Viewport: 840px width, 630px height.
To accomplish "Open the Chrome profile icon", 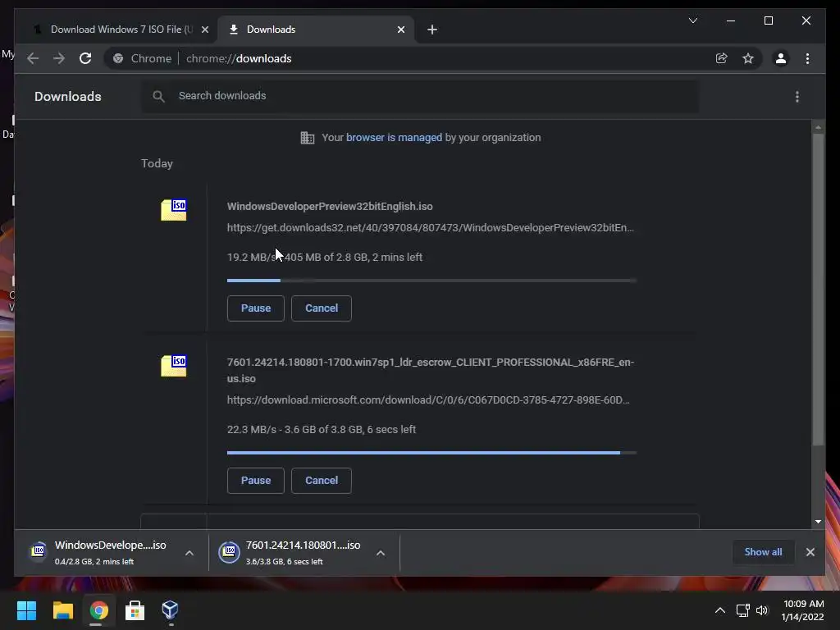I will coord(781,58).
